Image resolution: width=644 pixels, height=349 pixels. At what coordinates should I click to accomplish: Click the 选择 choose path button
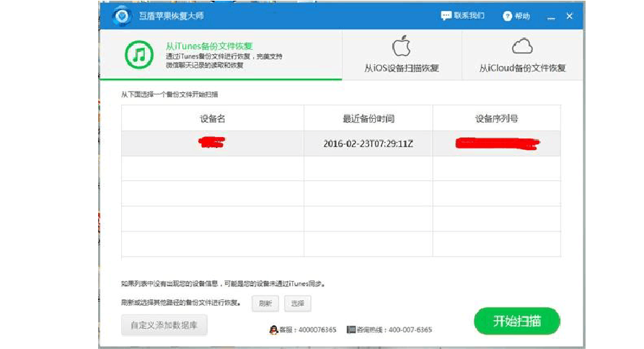(x=297, y=304)
